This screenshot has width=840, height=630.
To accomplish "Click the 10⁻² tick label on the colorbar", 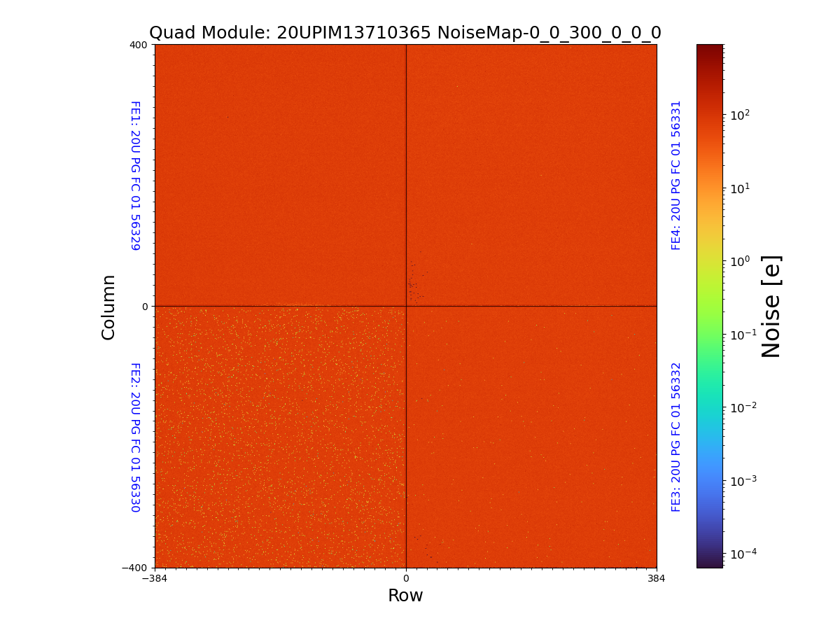I will point(743,407).
